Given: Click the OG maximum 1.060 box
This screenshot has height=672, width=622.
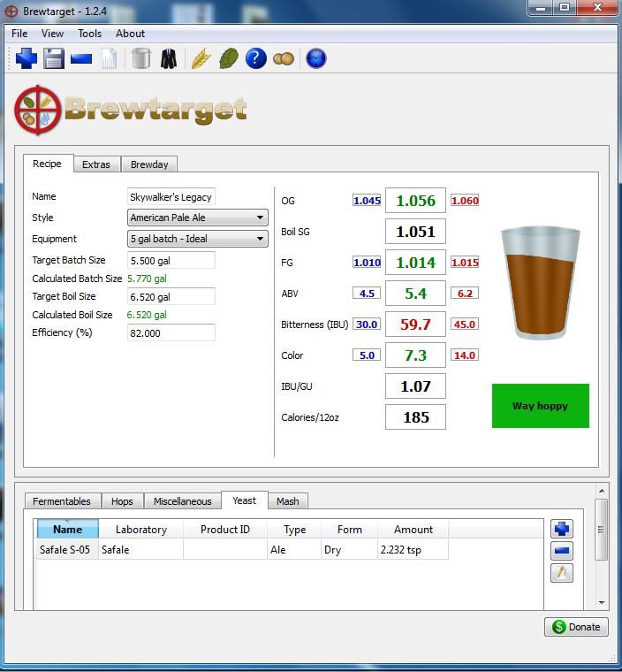Looking at the screenshot, I should (x=465, y=200).
